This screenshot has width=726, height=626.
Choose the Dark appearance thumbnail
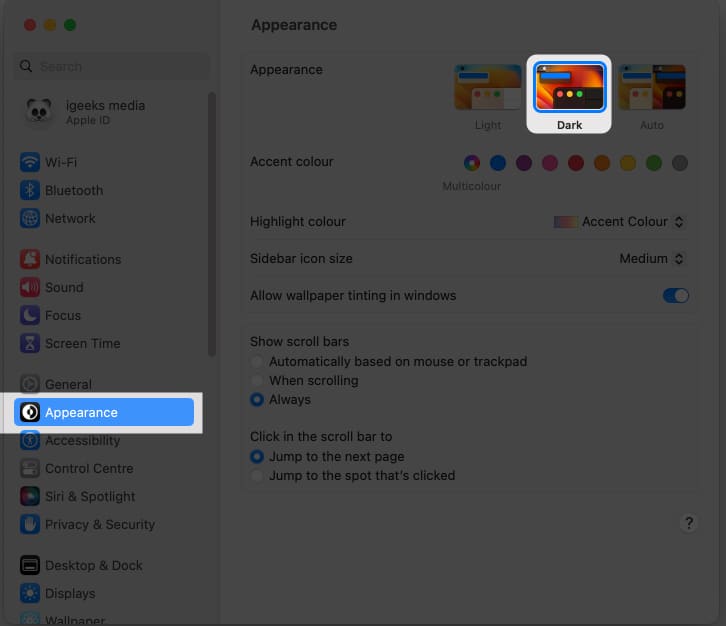(x=569, y=87)
